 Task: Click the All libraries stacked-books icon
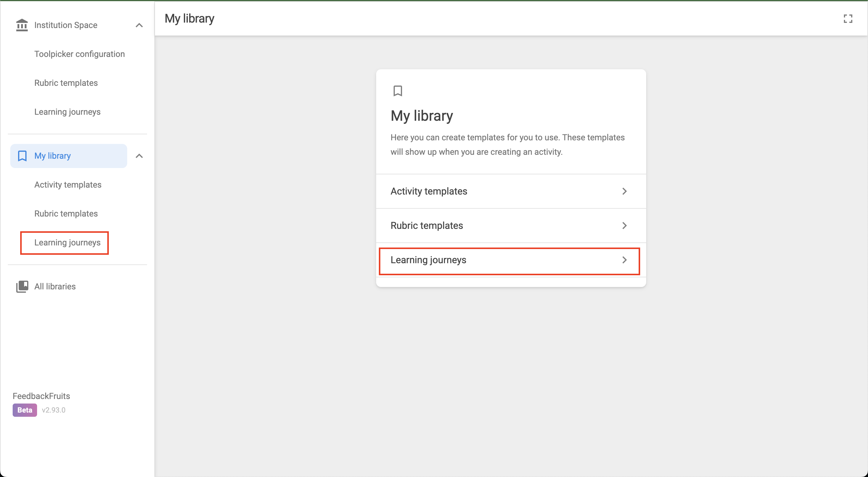point(22,286)
